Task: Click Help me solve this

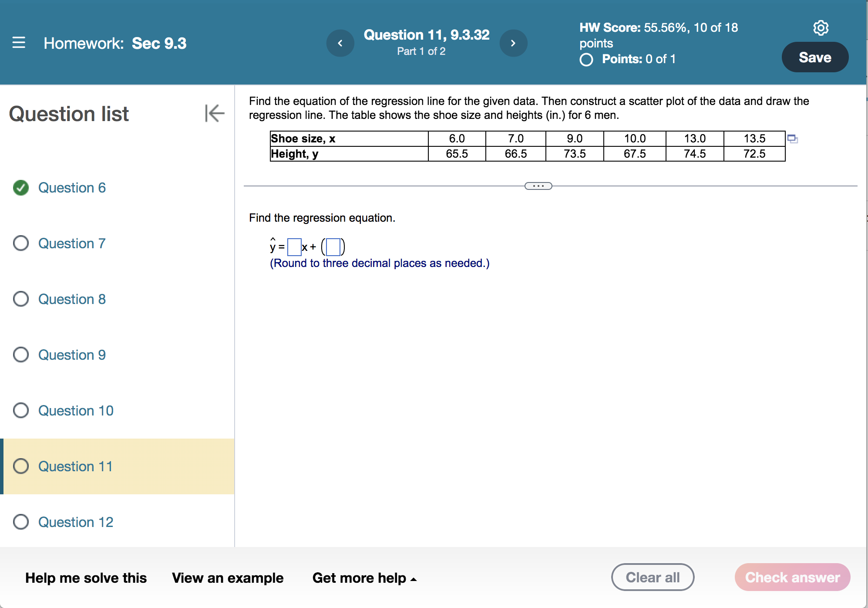Action: tap(86, 578)
